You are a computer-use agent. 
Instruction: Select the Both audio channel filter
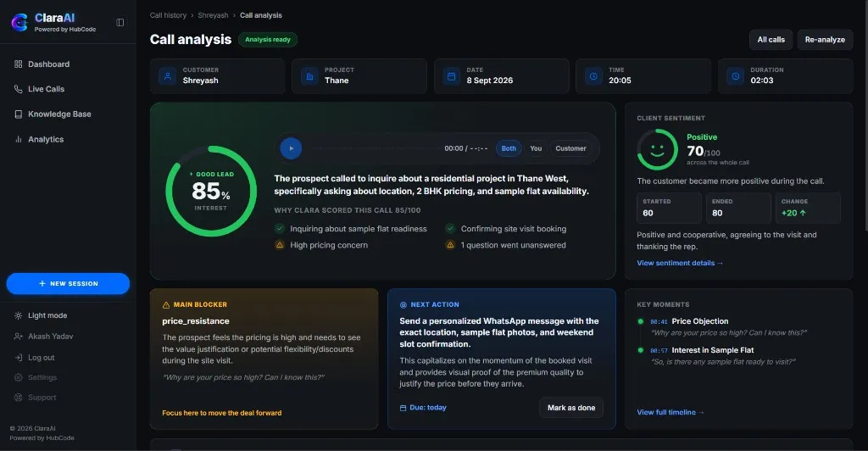(x=509, y=148)
